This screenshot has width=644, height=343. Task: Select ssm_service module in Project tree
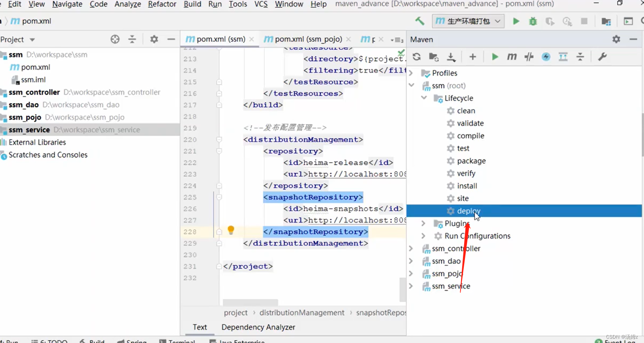[x=90, y=130]
